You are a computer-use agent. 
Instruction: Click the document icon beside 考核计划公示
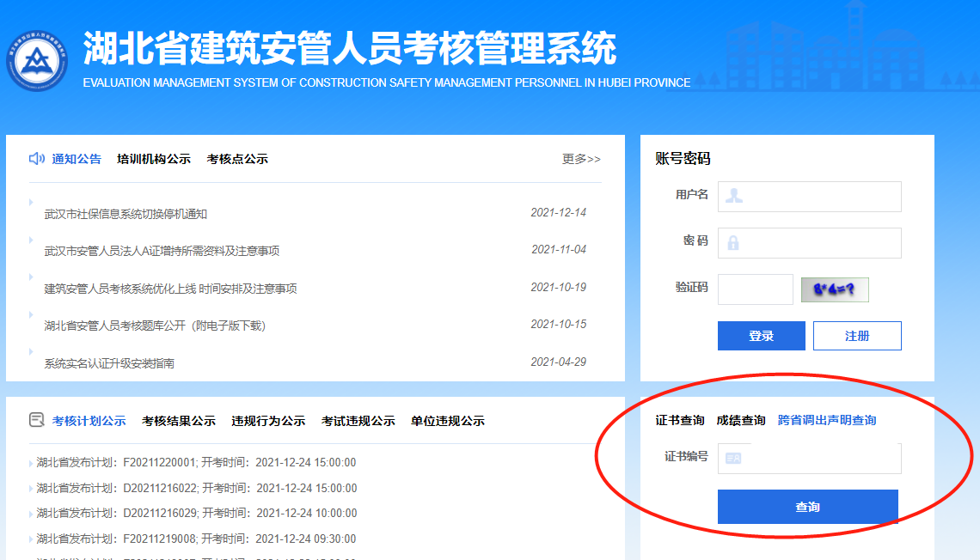(x=34, y=420)
